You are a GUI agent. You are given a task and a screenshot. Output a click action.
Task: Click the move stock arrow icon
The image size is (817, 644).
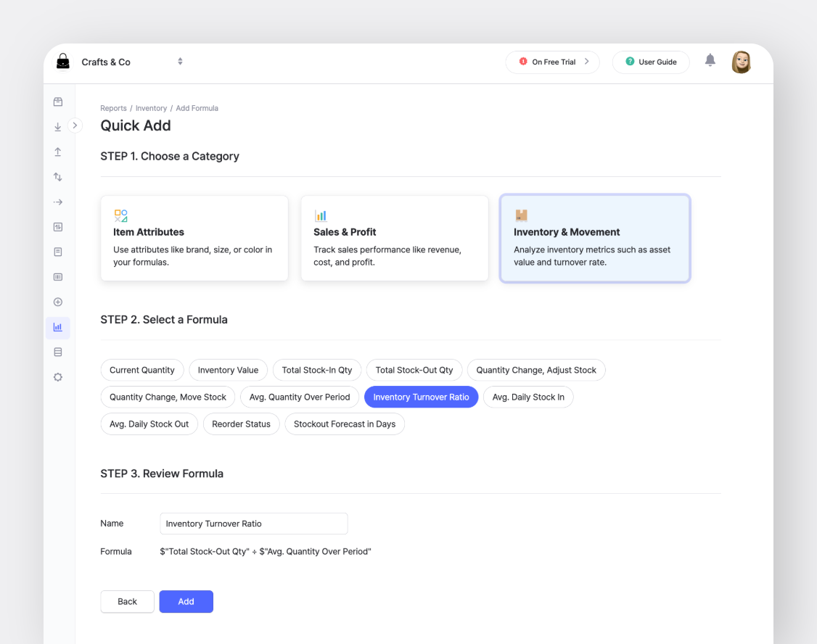click(57, 202)
